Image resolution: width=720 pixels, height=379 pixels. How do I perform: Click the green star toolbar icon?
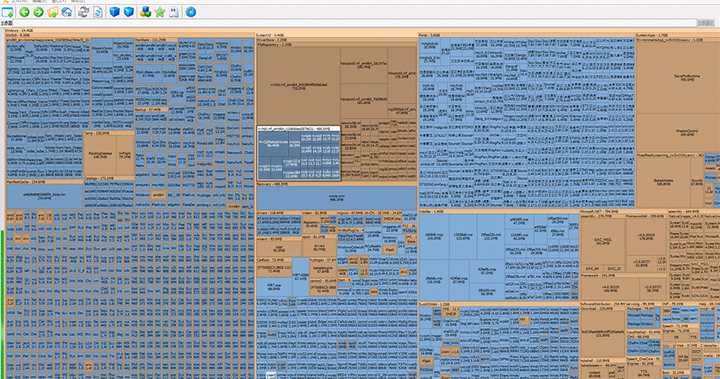pos(160,12)
